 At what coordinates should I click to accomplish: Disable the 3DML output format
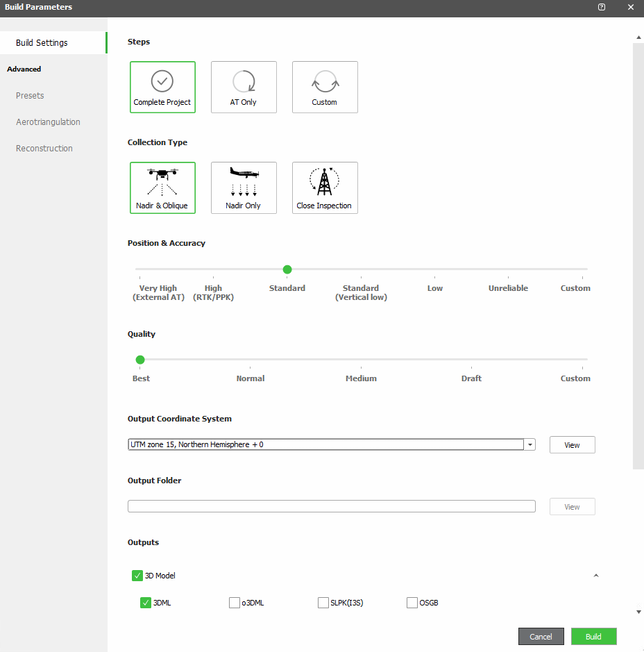pyautogui.click(x=146, y=603)
